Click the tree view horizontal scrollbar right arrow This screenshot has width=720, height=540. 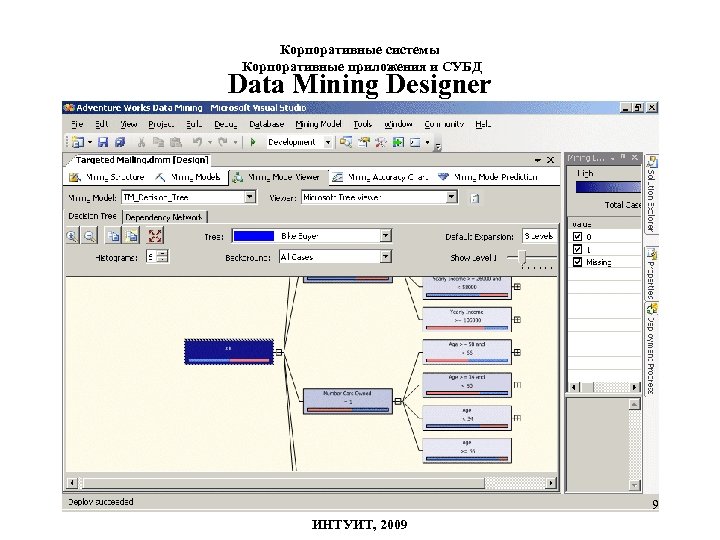pyautogui.click(x=551, y=483)
